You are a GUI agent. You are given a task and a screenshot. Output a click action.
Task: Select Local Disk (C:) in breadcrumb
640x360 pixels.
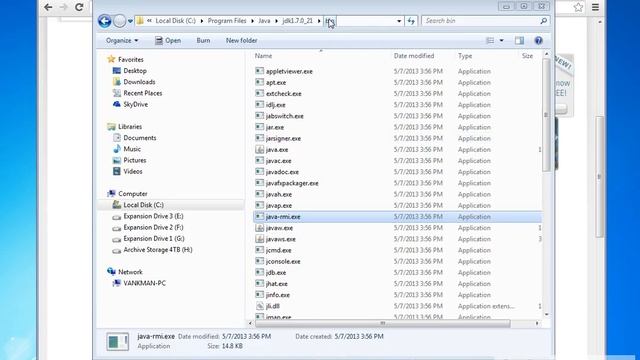[x=176, y=21]
